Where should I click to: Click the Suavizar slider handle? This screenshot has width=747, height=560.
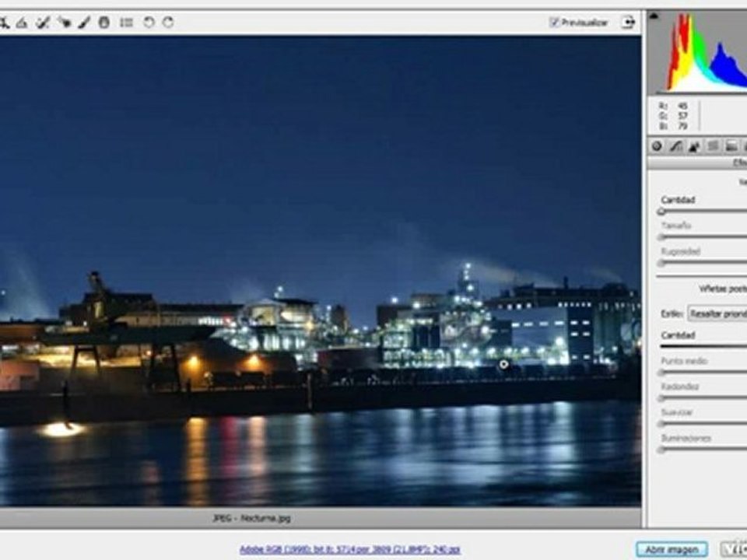click(661, 425)
